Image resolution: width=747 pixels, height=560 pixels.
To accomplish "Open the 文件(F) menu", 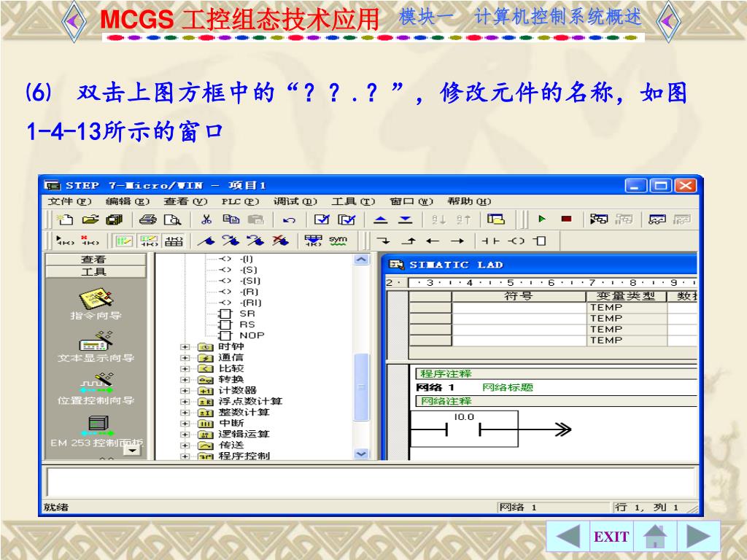I will tap(69, 201).
